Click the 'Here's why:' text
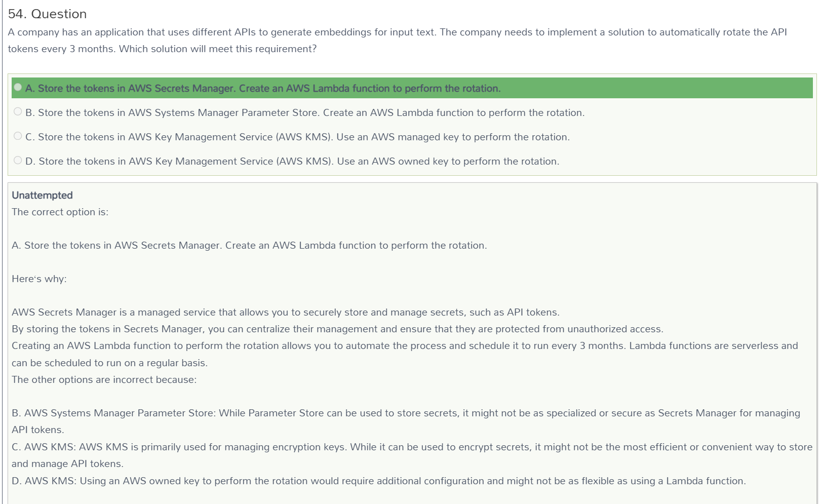Image resolution: width=820 pixels, height=504 pixels. coord(39,279)
